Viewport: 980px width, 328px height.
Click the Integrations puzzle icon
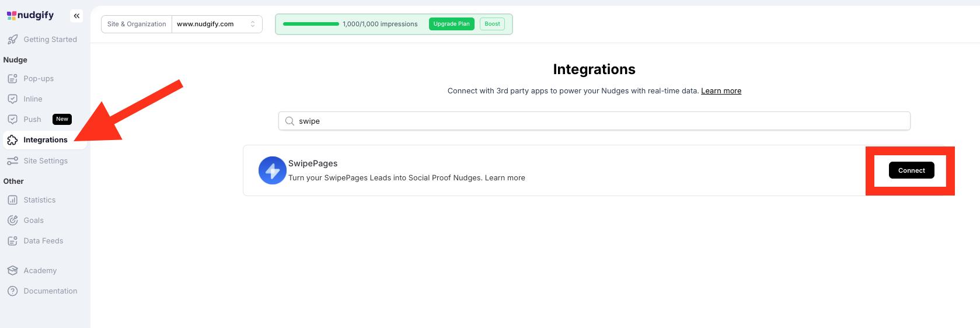12,140
